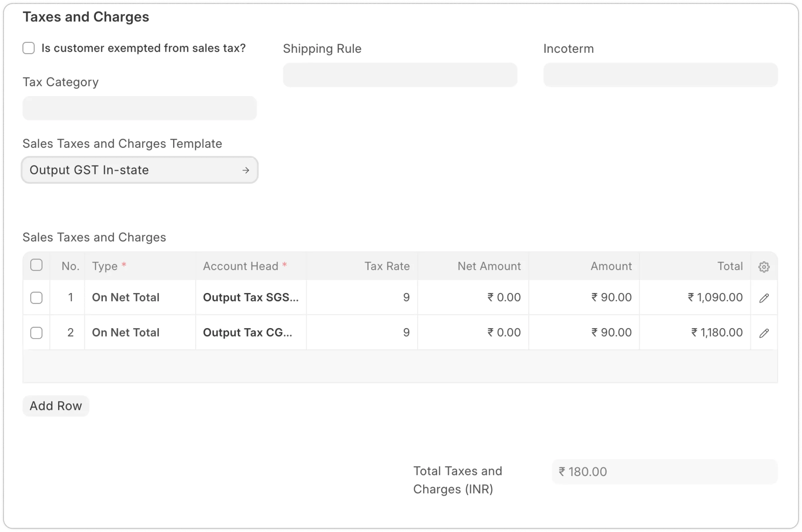The width and height of the screenshot is (802, 532).
Task: Open the Shipping Rule dropdown field
Action: pyautogui.click(x=400, y=75)
